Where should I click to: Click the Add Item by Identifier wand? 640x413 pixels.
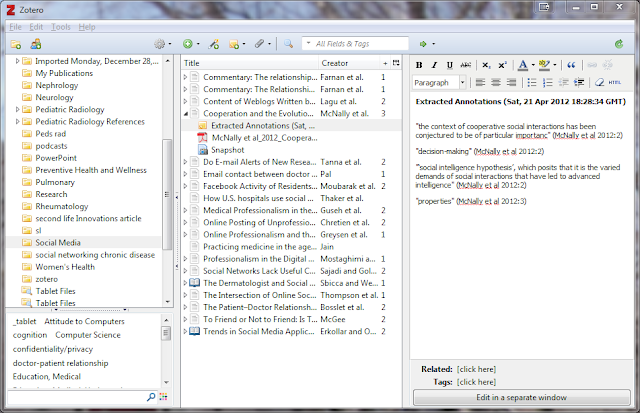[x=213, y=44]
